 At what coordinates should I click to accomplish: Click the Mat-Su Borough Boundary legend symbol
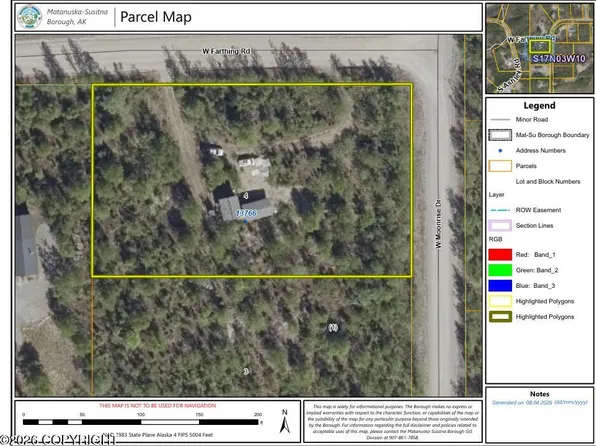[x=500, y=135]
